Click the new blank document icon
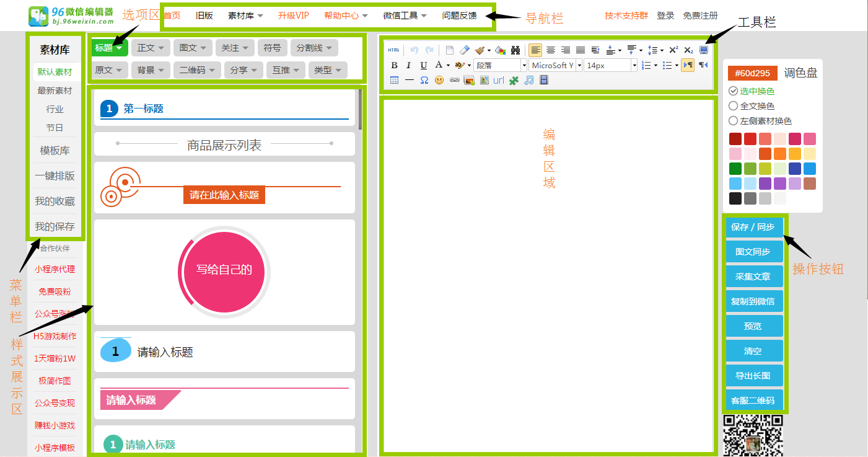 [450, 50]
